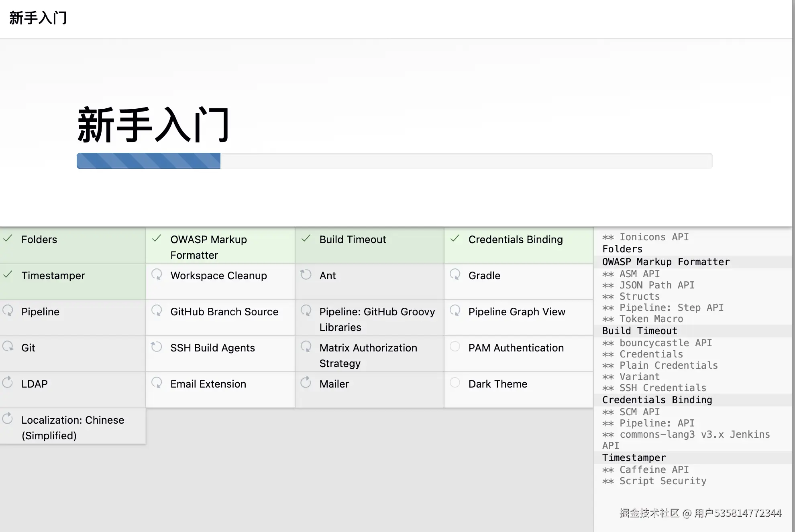This screenshot has width=795, height=532.
Task: Click the pending icon next to LDAP
Action: point(8,382)
